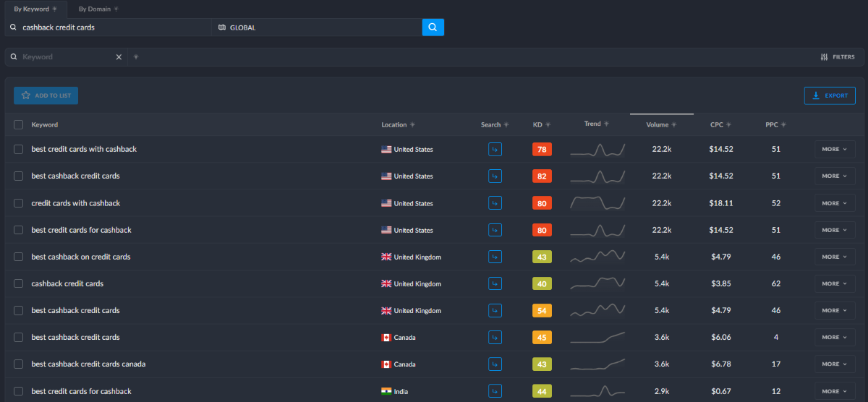Open MORE dropdown for 'credit cards with cashback'

pos(835,203)
